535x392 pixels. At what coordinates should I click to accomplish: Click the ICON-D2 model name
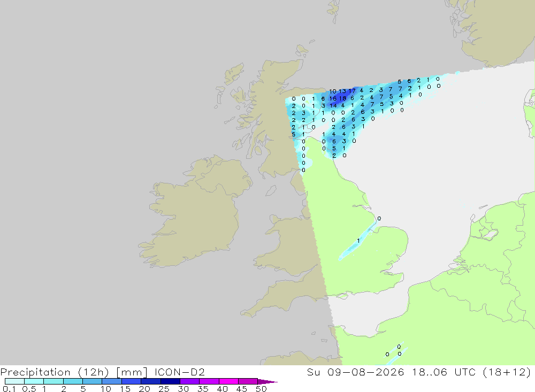click(179, 372)
